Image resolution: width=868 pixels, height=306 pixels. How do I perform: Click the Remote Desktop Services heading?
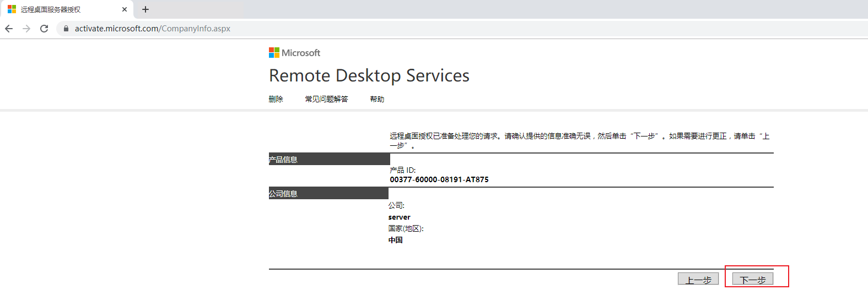click(369, 75)
